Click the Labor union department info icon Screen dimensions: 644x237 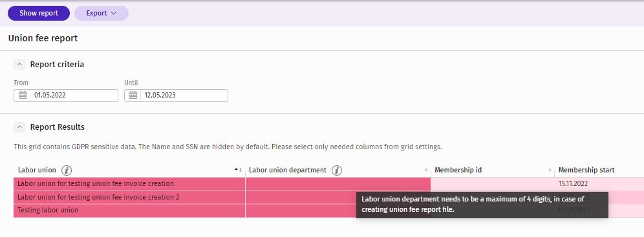(337, 170)
